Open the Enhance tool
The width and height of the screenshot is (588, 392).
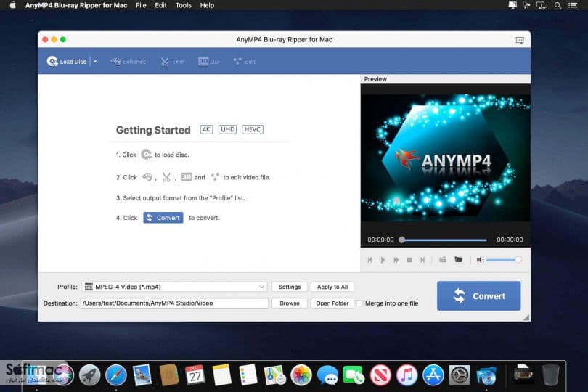point(128,62)
